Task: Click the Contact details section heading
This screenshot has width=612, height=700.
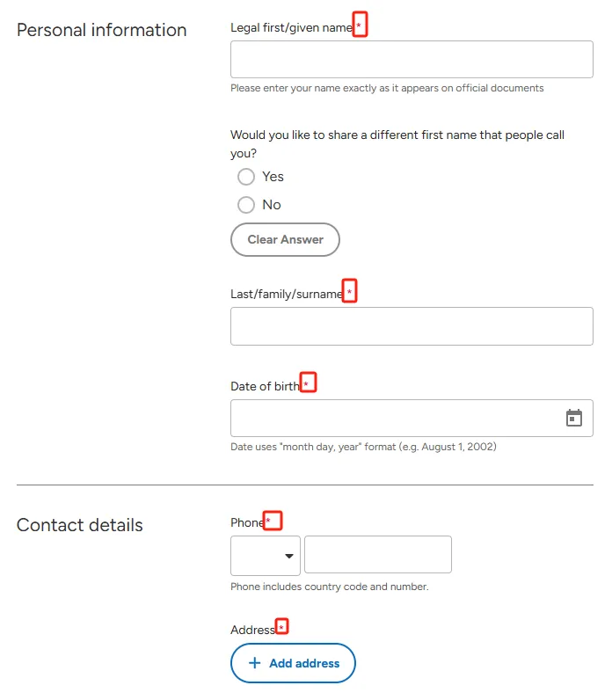Action: click(x=80, y=525)
